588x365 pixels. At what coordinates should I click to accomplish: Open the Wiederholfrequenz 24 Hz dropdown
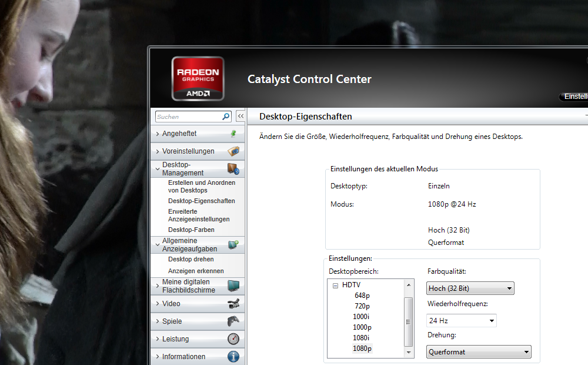point(461,321)
